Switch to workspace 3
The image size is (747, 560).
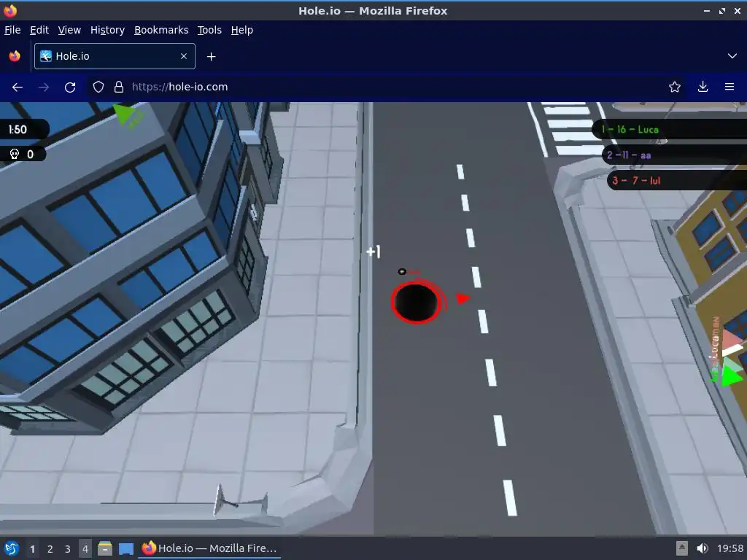pyautogui.click(x=68, y=548)
